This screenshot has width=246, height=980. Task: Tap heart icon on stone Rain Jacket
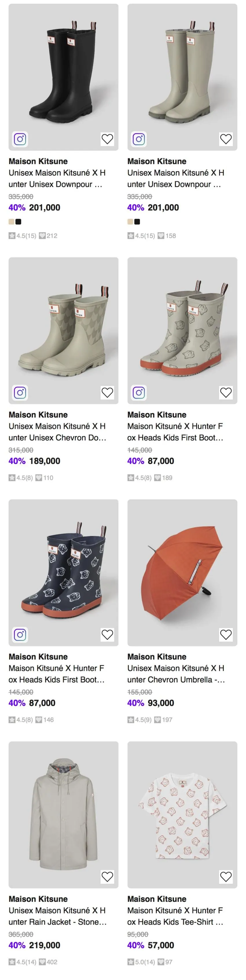(x=107, y=877)
